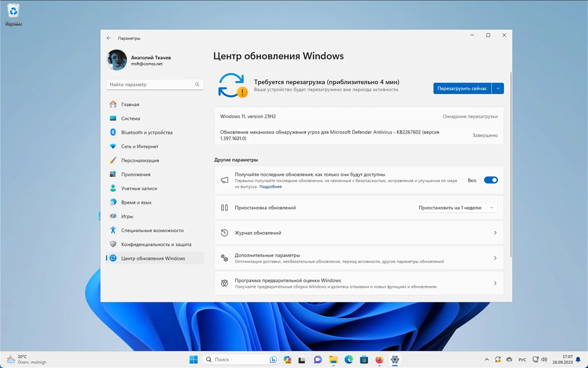Click the Подробнее link

click(x=270, y=187)
